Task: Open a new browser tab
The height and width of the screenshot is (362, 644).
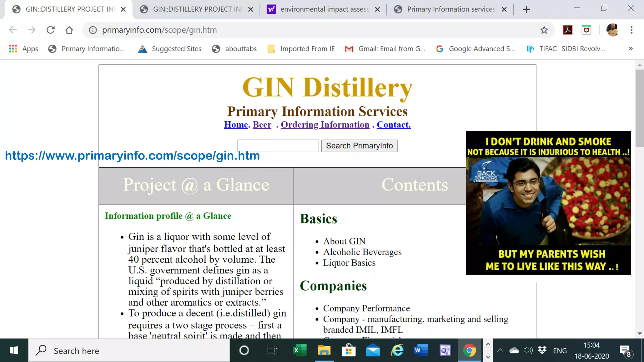Action: click(526, 9)
